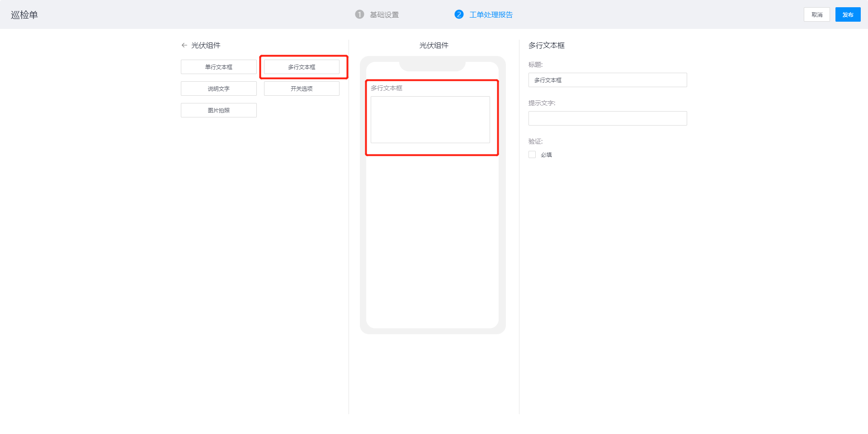The width and height of the screenshot is (868, 434).
Task: Focus the 提示文字 input field
Action: (x=607, y=118)
